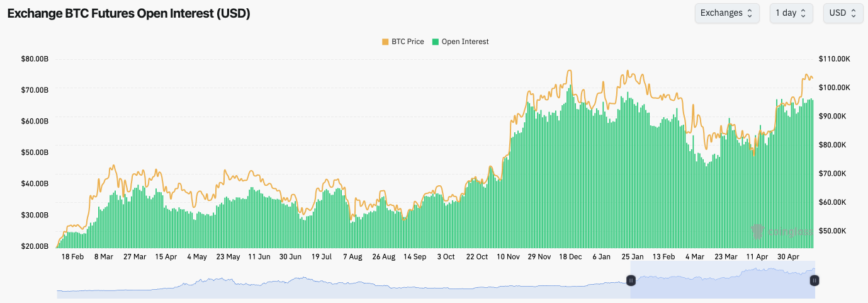Image resolution: width=868 pixels, height=303 pixels.
Task: Open the USD currency dropdown
Action: pyautogui.click(x=843, y=13)
